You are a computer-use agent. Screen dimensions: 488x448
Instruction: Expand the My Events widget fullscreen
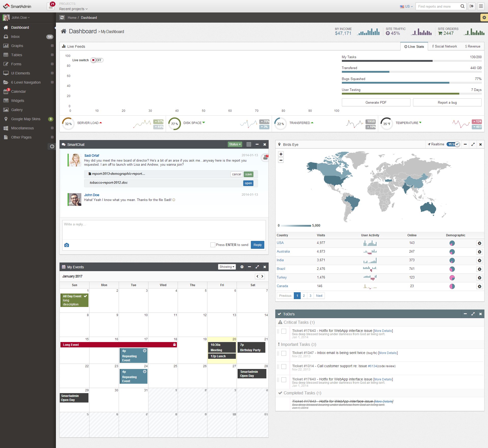click(x=257, y=267)
